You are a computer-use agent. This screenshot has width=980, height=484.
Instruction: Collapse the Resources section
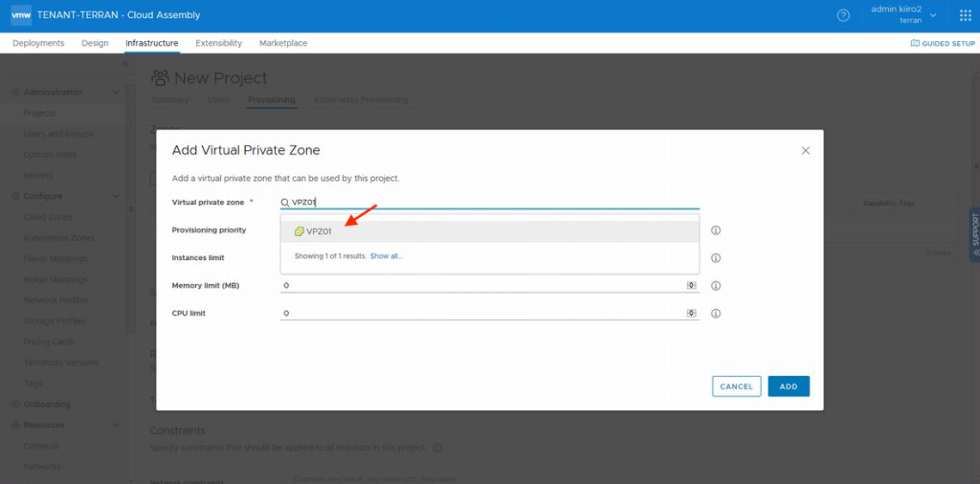(x=115, y=425)
